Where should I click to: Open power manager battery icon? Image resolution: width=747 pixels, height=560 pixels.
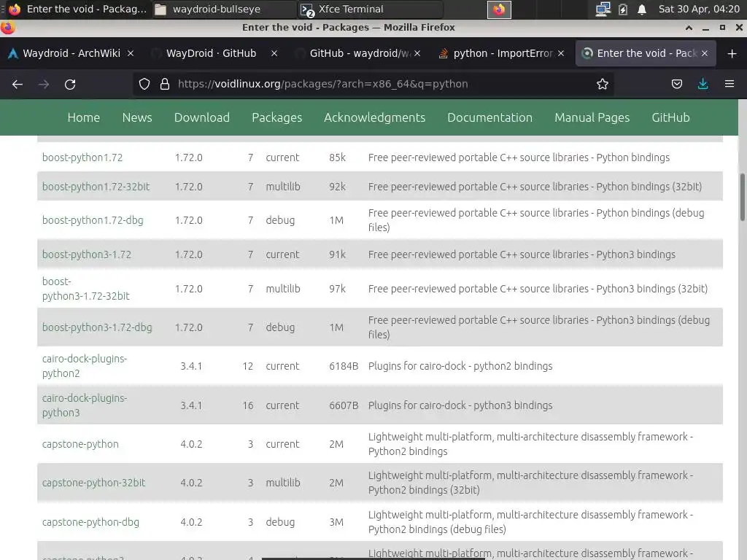click(623, 9)
